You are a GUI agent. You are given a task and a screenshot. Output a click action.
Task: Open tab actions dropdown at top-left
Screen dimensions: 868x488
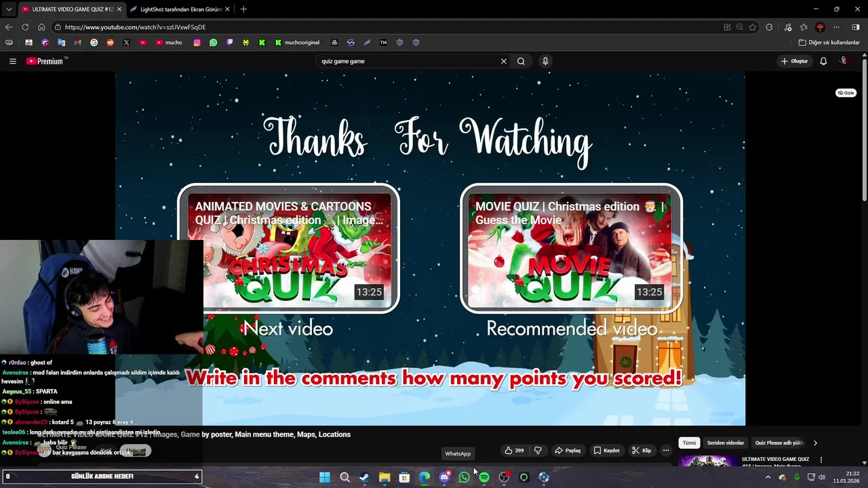click(x=8, y=9)
